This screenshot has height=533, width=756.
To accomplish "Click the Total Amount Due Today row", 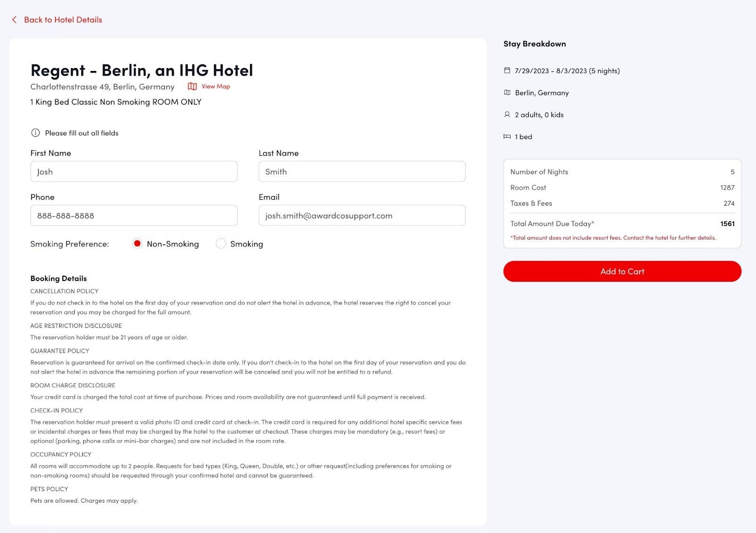I will pos(622,224).
